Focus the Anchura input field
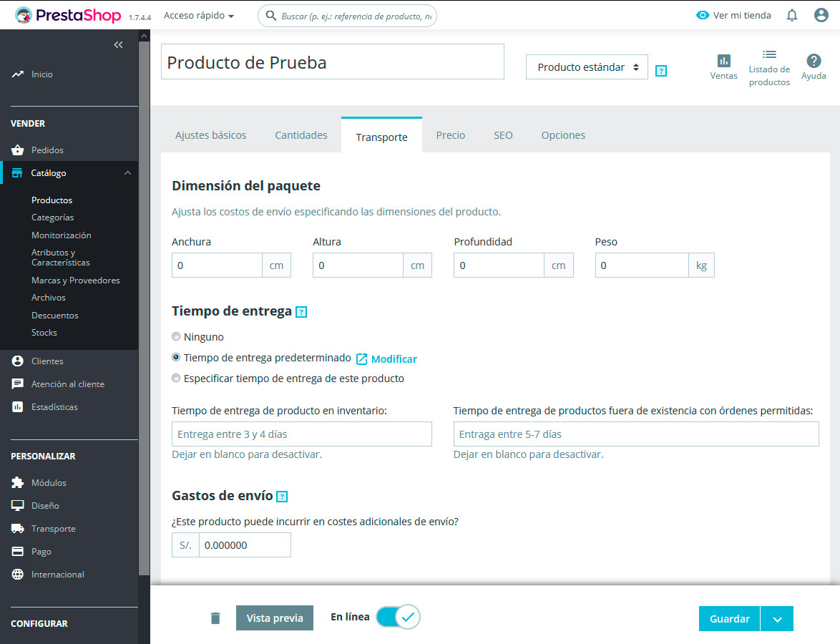 click(217, 265)
